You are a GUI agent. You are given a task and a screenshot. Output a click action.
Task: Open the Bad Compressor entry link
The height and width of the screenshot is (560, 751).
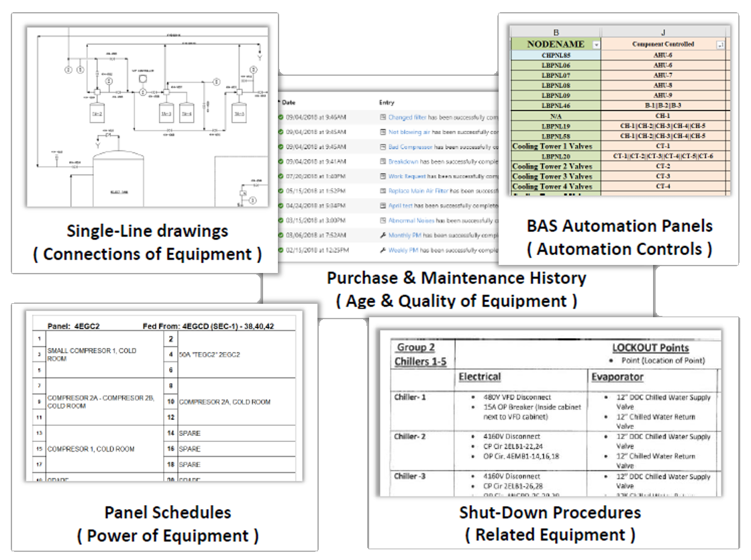pos(411,147)
